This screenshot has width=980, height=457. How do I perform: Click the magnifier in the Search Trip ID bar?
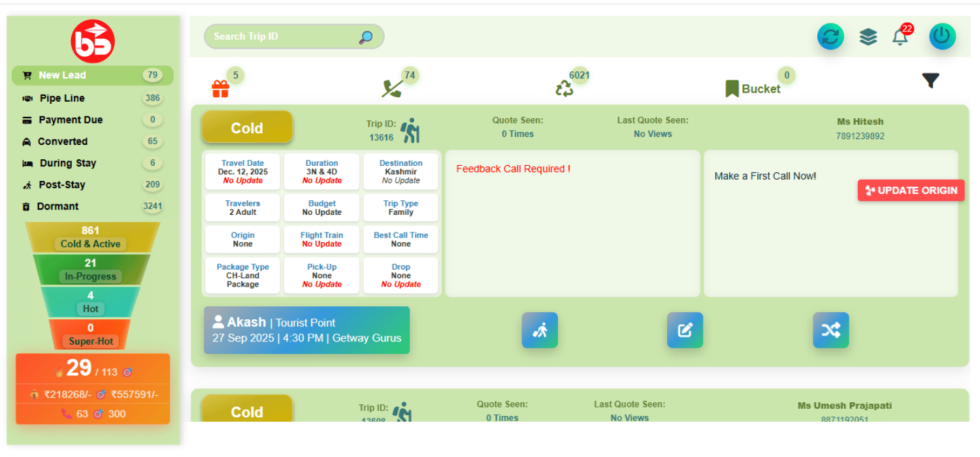(366, 36)
